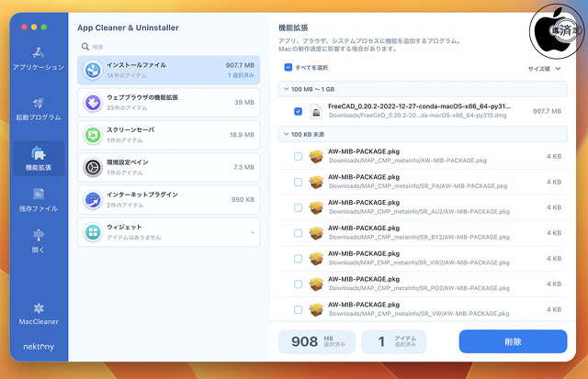
Task: Click the 39 MB size value
Action: [244, 102]
